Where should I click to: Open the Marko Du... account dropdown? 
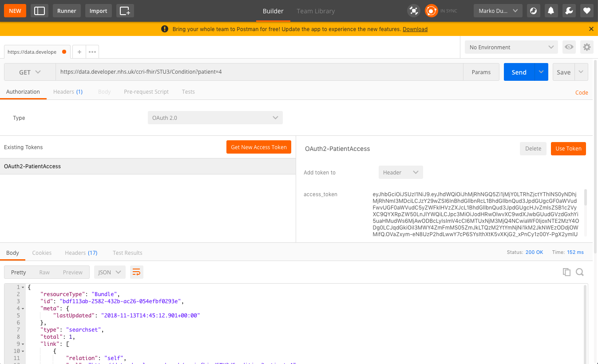[498, 11]
